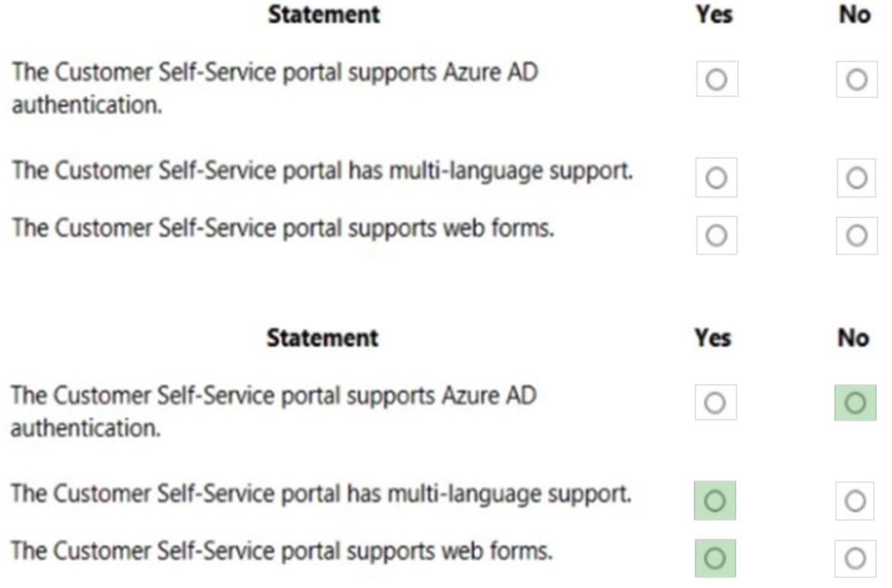Viewport: 892px width, 588px height.
Task: Click the highlighted Yes for multi-language support
Action: [715, 499]
